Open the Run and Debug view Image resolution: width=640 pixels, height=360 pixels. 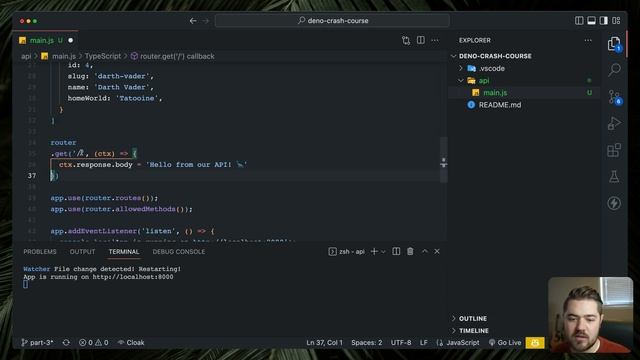[614, 123]
